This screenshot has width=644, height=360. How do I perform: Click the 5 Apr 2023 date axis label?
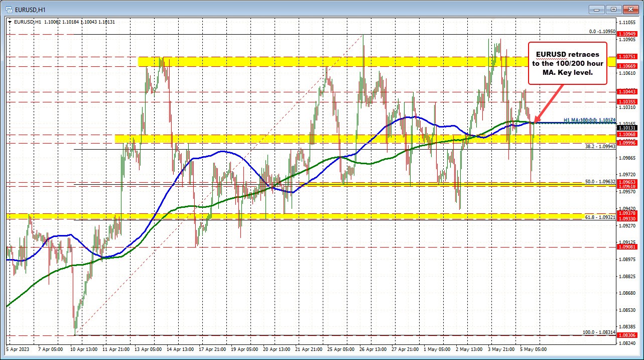(x=19, y=348)
